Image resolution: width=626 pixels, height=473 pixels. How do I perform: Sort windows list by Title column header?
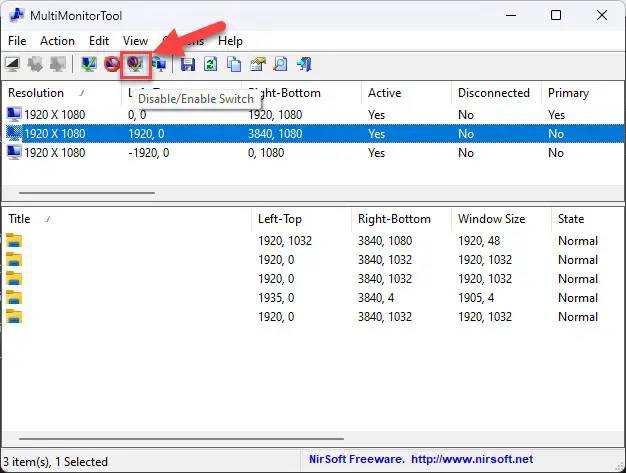point(20,219)
